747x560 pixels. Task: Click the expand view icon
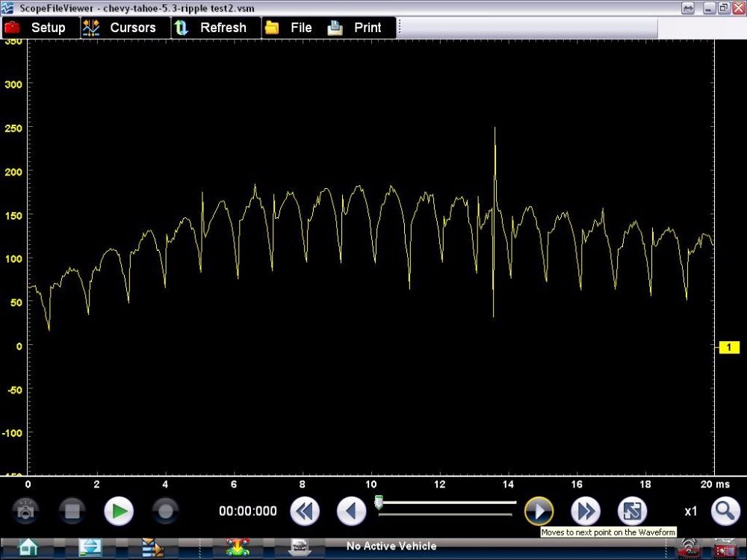(632, 511)
